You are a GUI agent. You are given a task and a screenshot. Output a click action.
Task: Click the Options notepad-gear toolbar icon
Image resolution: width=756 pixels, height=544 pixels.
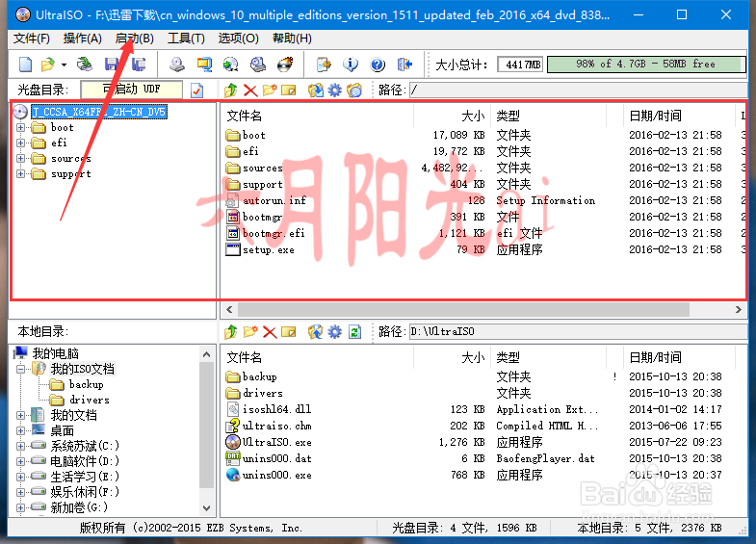[324, 65]
